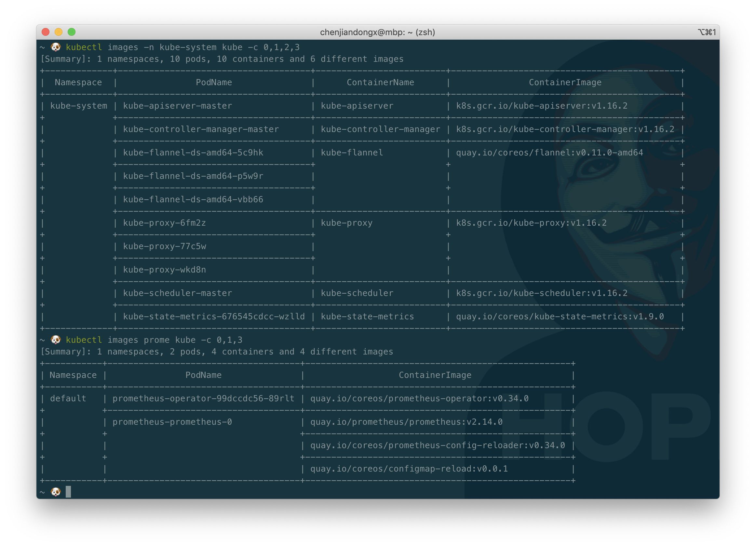Click the 'Namespace' header in the first table
This screenshot has height=547, width=756.
click(78, 82)
